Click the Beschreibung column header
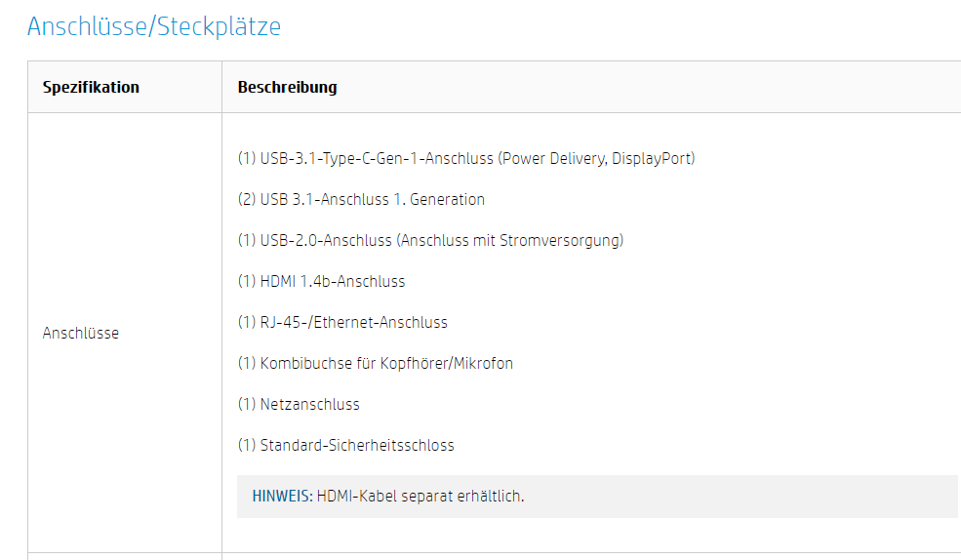 pyautogui.click(x=287, y=87)
